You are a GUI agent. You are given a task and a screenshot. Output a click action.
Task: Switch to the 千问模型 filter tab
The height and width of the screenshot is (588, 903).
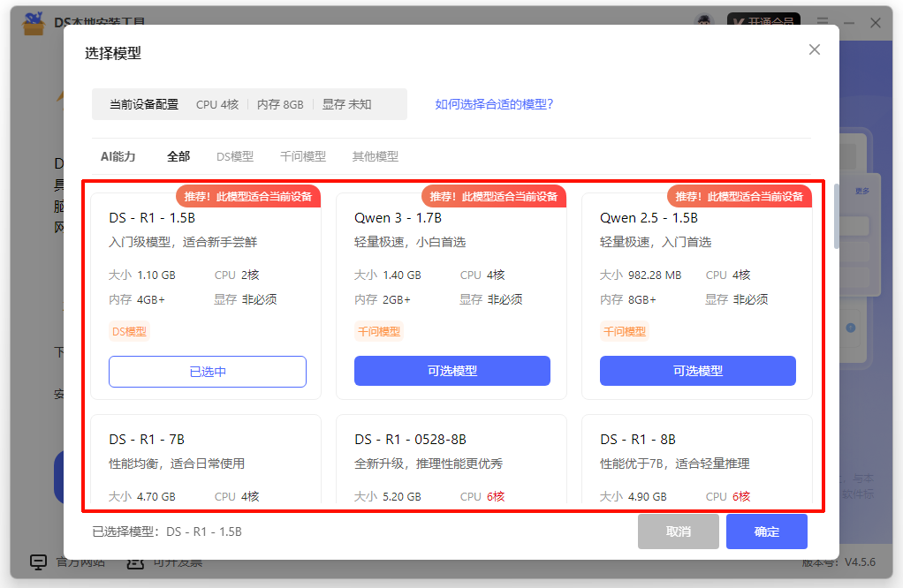coord(302,155)
